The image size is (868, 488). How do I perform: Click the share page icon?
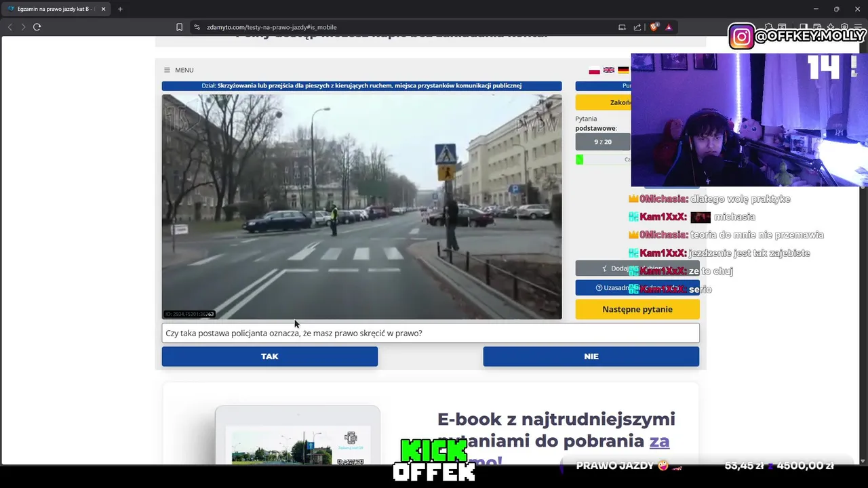(x=637, y=27)
